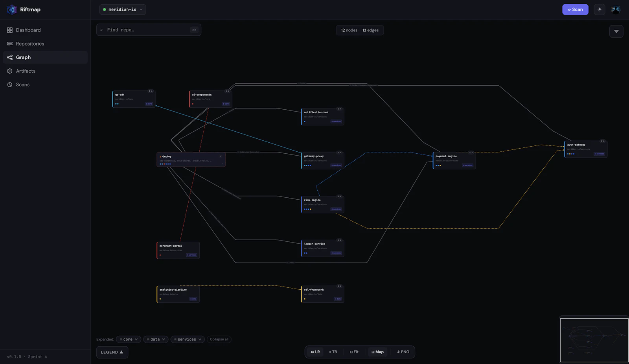Collapse the data group chip
The width and height of the screenshot is (629, 364).
point(156,339)
